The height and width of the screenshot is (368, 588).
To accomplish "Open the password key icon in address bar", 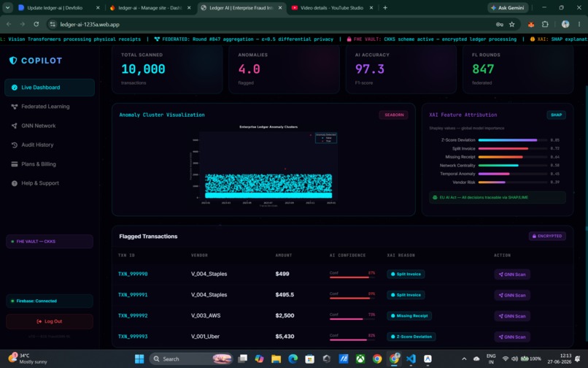I will (x=500, y=24).
